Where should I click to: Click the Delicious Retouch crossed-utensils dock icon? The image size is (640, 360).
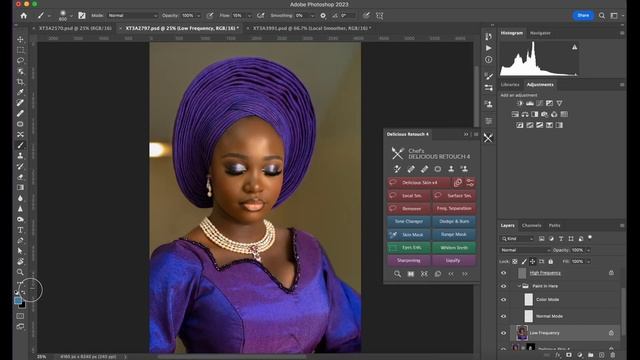tap(488, 138)
